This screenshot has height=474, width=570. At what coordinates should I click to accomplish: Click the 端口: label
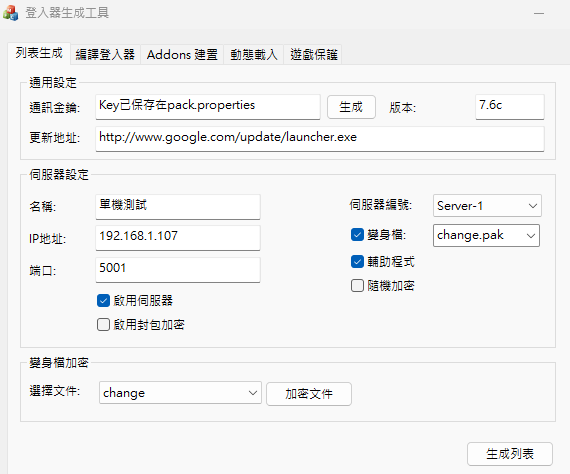pos(43,271)
